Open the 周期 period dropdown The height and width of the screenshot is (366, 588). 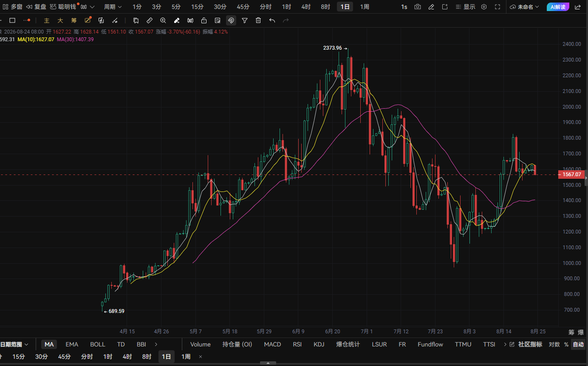(113, 7)
